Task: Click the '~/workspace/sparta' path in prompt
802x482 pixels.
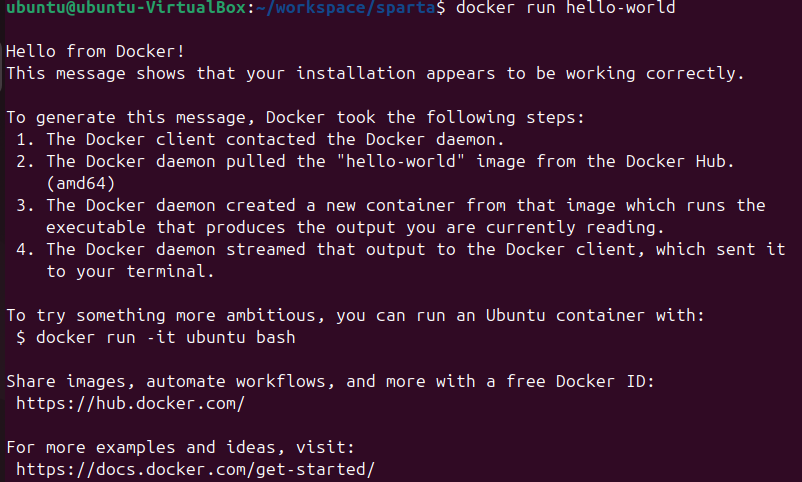Action: coord(345,8)
